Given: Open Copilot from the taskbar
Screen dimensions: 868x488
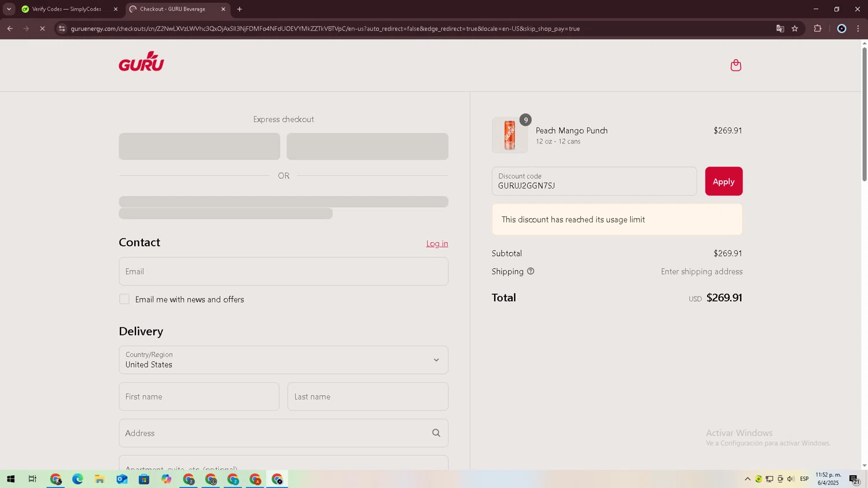Looking at the screenshot, I should (166, 479).
